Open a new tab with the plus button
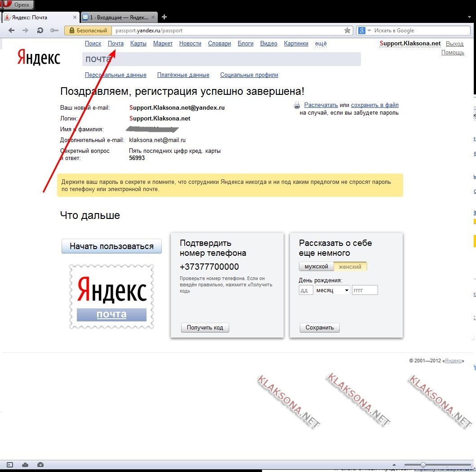The height and width of the screenshot is (472, 476). pos(164,17)
